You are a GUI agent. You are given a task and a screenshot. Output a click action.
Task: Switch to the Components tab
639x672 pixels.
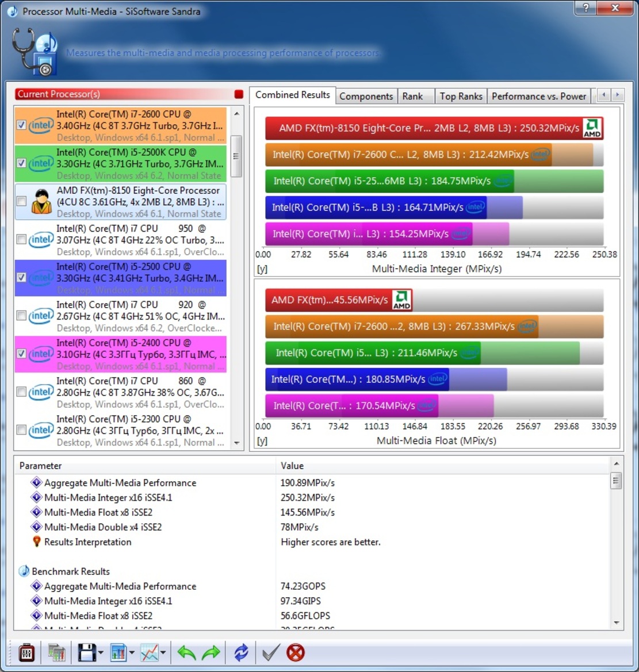coord(366,97)
